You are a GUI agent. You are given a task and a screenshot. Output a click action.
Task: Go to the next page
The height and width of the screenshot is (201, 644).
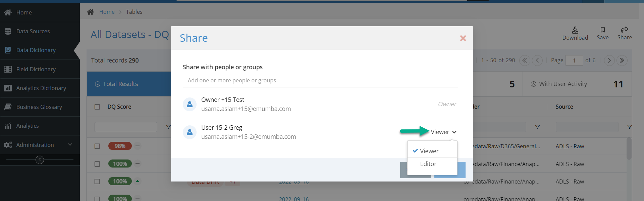(609, 61)
